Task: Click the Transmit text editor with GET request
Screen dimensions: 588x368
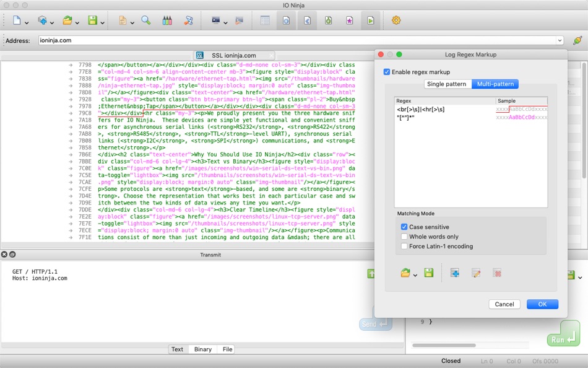Action: click(184, 302)
